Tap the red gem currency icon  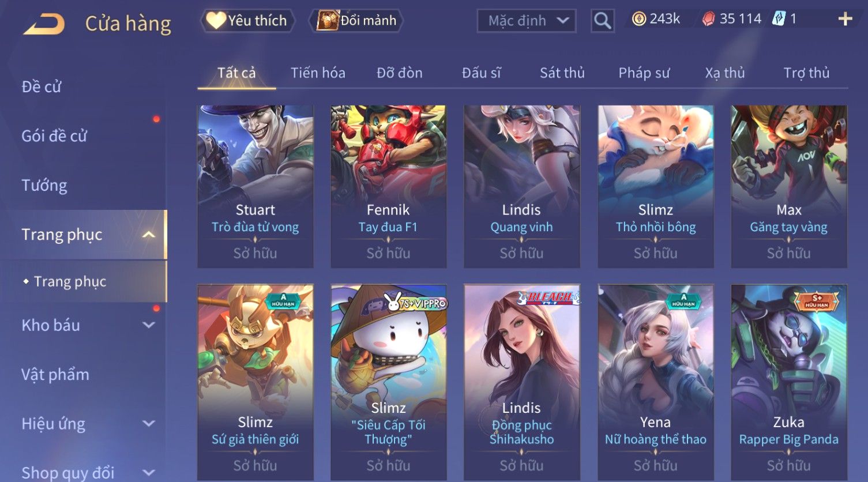[708, 19]
